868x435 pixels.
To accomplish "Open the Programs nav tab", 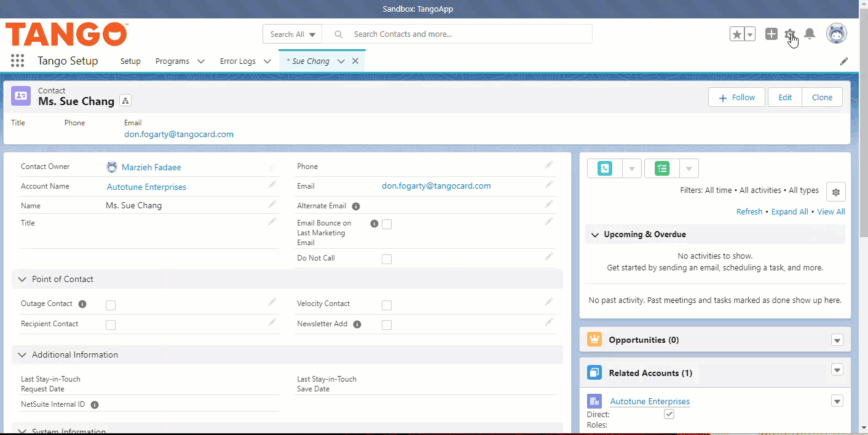I will pos(172,61).
